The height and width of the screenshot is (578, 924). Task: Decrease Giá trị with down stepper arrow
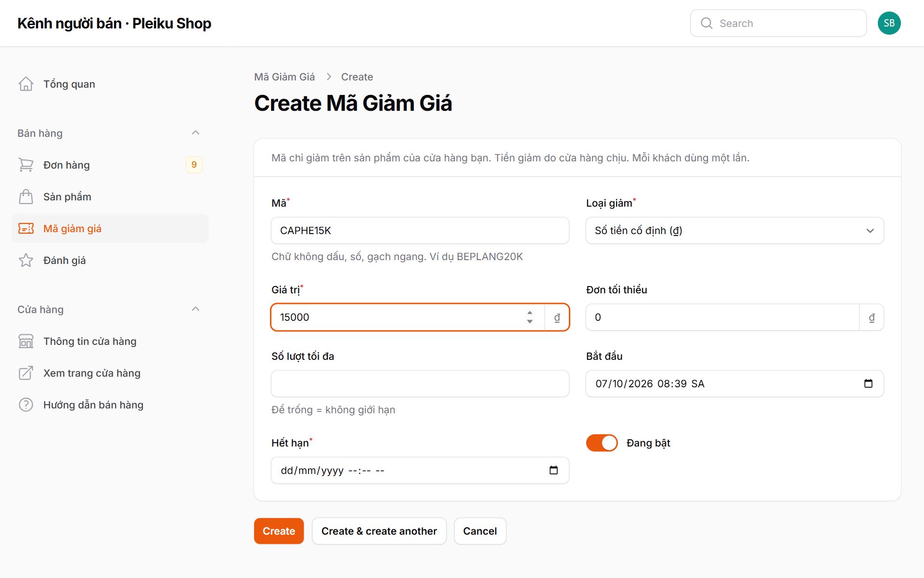click(x=530, y=321)
